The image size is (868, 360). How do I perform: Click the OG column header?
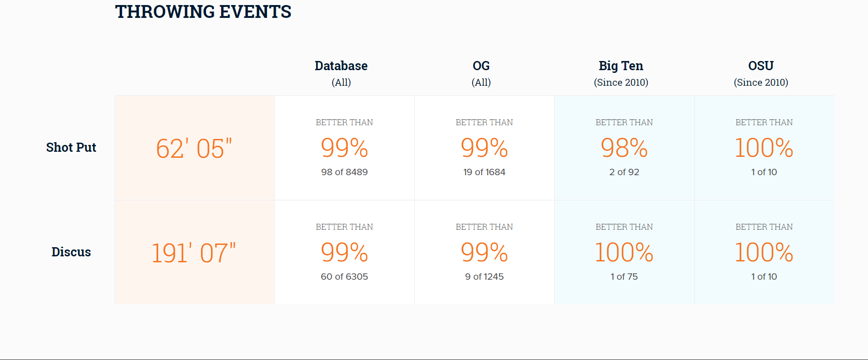coord(481,66)
